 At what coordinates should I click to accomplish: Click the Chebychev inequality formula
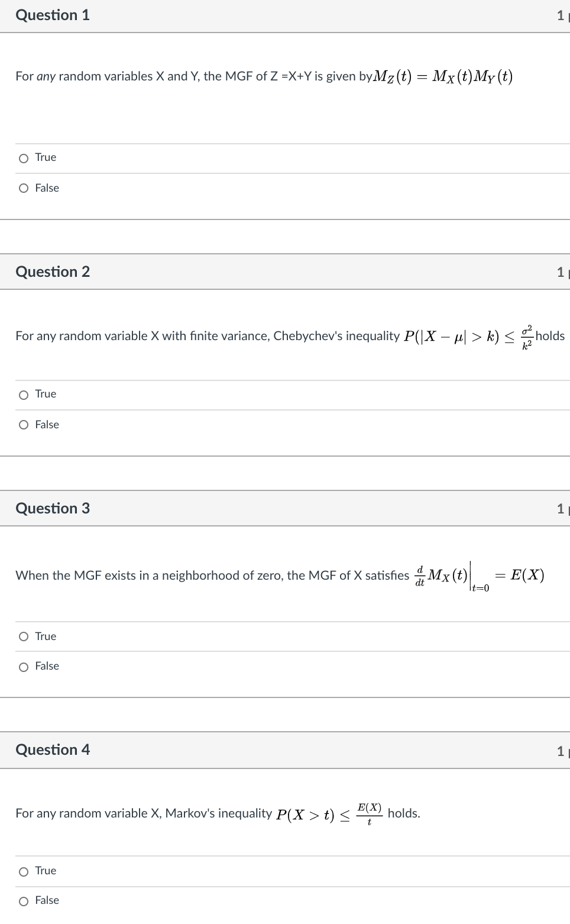click(469, 336)
